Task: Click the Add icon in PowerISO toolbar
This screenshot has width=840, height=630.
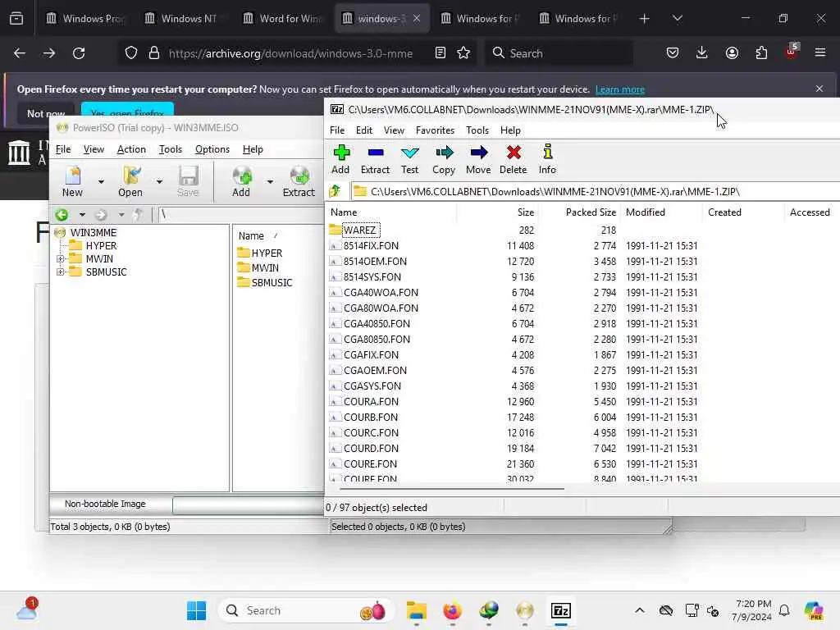Action: point(242,176)
